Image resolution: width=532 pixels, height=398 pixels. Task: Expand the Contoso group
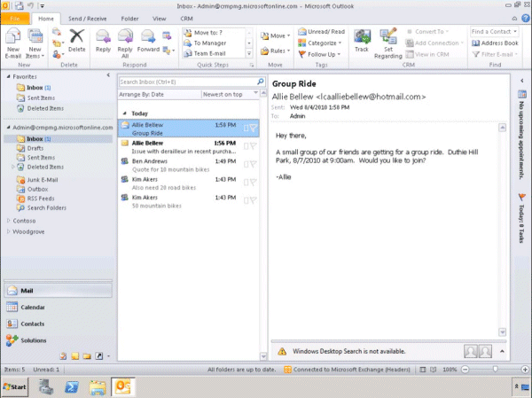pyautogui.click(x=9, y=221)
